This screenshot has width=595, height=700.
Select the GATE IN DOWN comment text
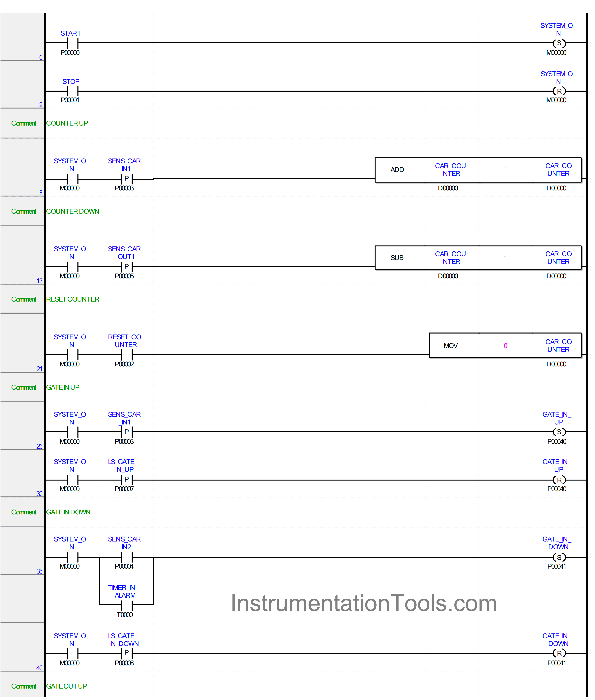[x=68, y=512]
